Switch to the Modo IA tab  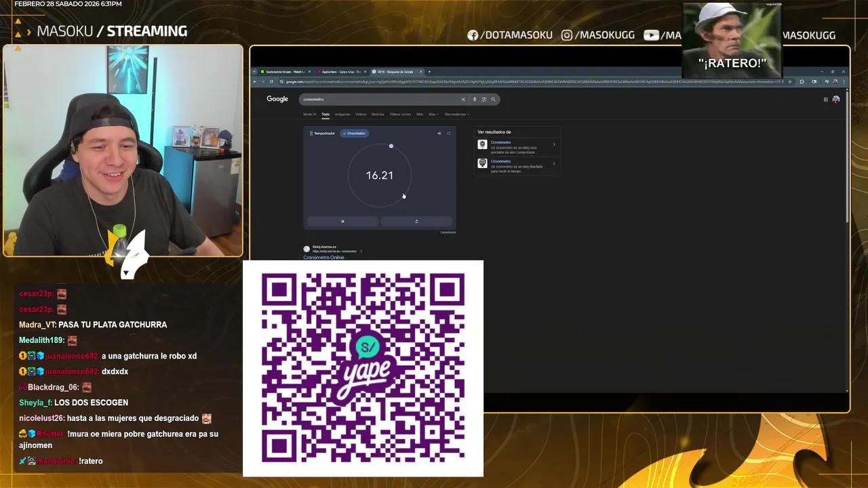[309, 115]
